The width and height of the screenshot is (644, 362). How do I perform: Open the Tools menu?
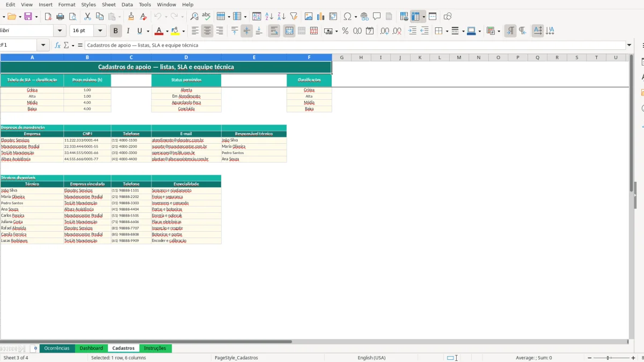click(x=145, y=4)
